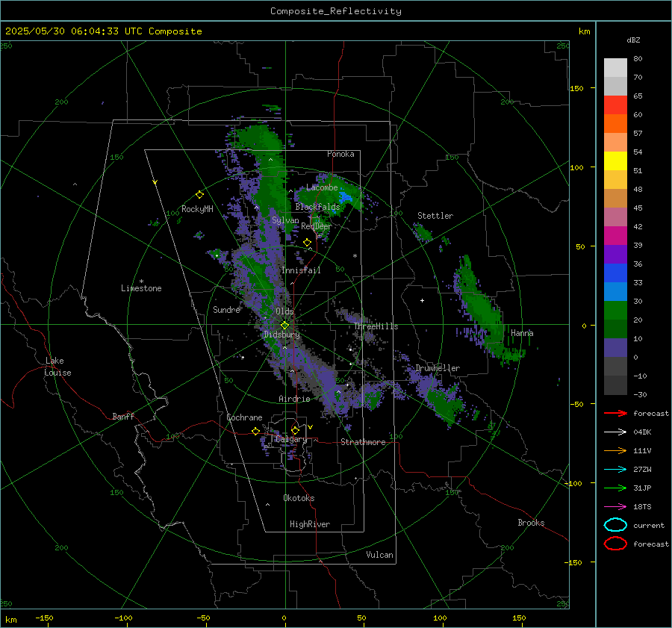Click the Blackfalds town label
The height and width of the screenshot is (628, 672).
pyautogui.click(x=317, y=207)
